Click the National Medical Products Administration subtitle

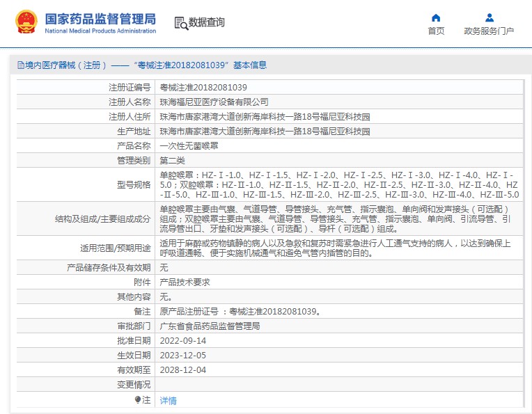click(100, 31)
